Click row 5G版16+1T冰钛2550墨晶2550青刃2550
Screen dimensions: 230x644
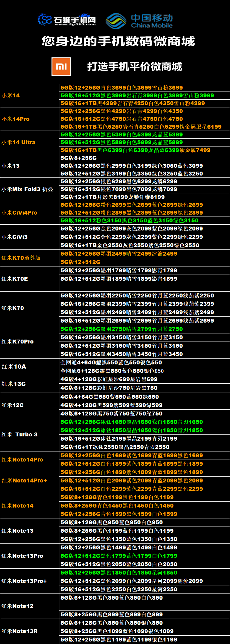click(144, 447)
